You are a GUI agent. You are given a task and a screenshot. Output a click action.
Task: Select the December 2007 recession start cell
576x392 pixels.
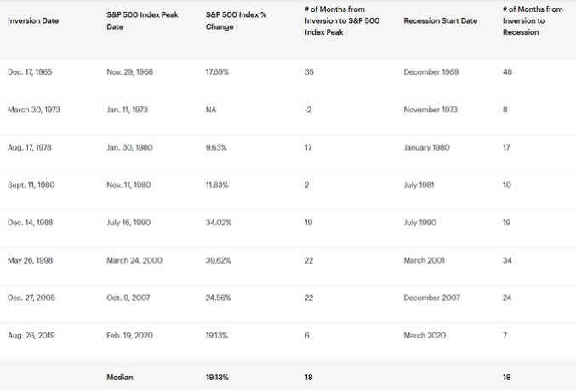coord(433,298)
